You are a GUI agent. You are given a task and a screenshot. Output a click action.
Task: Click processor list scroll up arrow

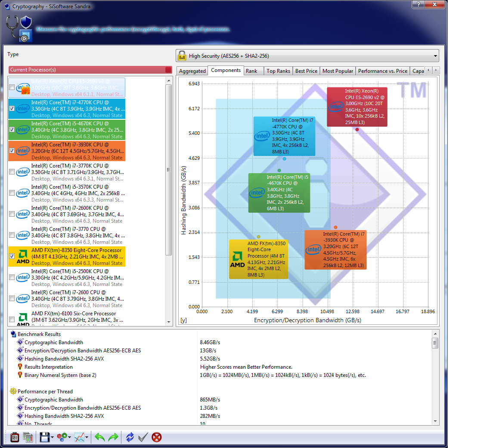169,81
